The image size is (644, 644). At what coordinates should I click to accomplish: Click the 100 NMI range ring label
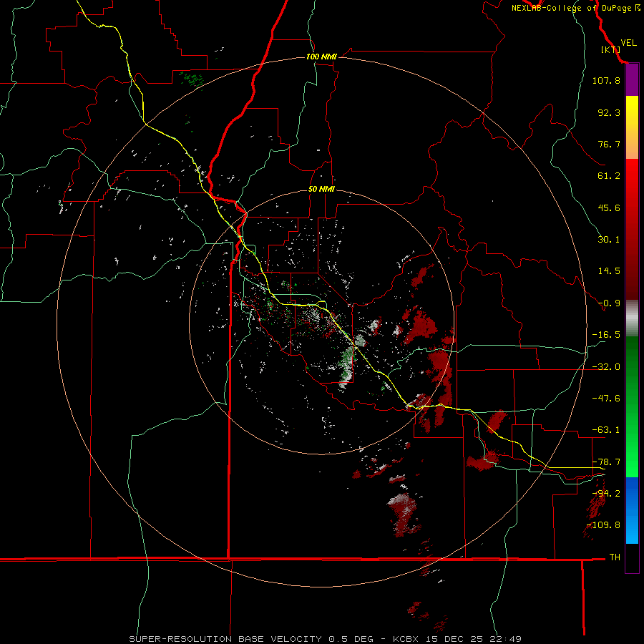click(x=321, y=57)
